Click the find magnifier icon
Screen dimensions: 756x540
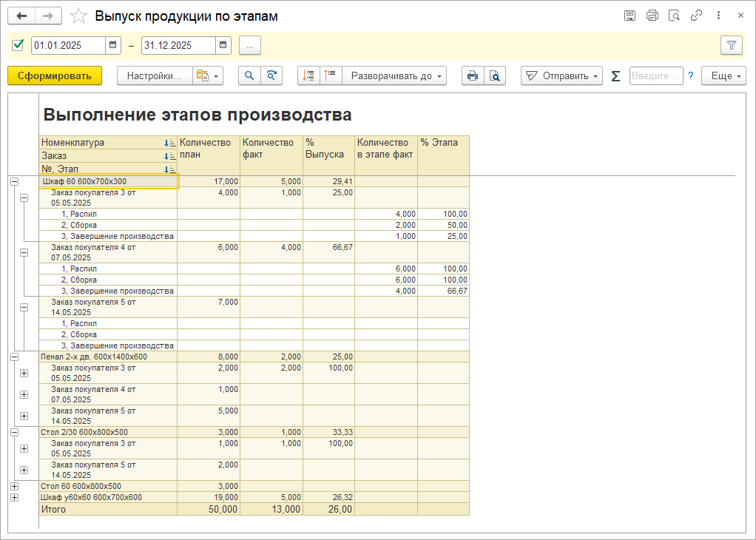[x=249, y=75]
